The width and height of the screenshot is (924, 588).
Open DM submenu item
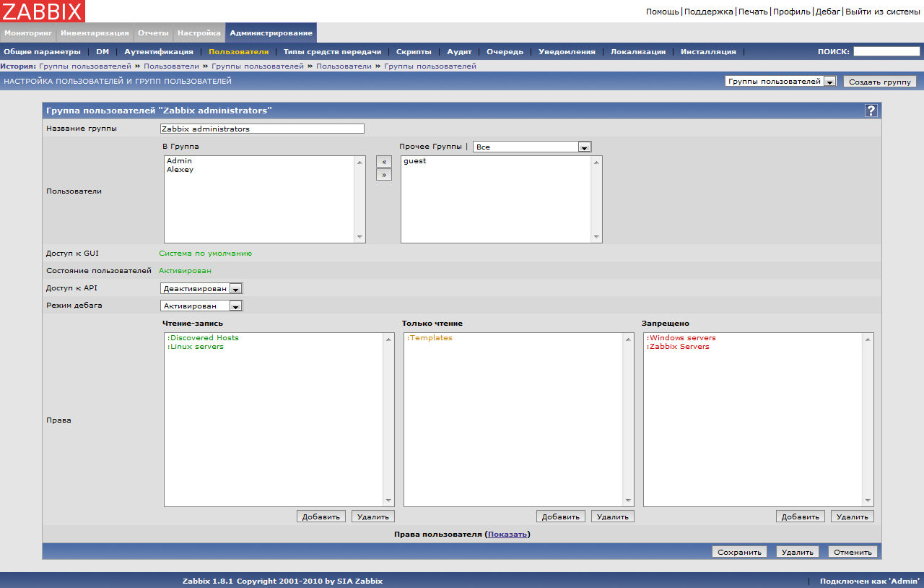103,52
